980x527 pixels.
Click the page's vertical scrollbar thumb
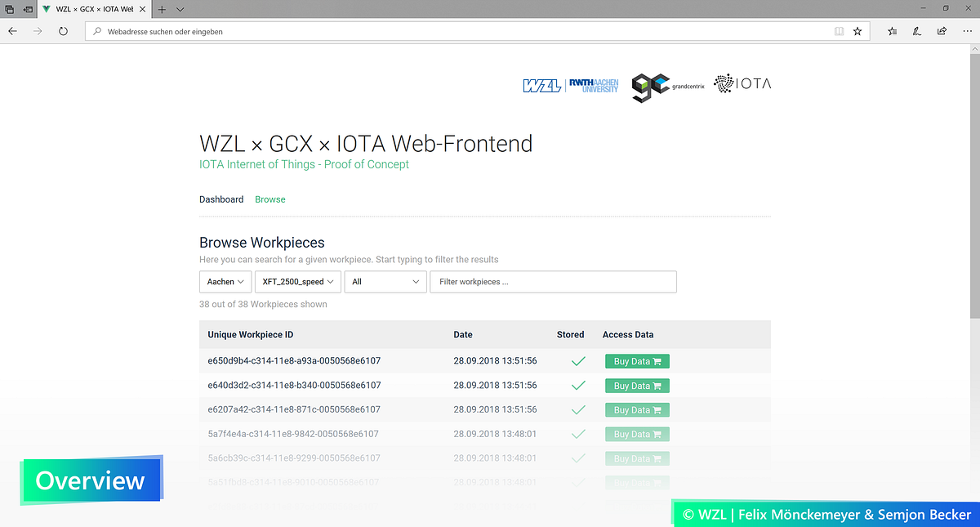click(x=974, y=186)
